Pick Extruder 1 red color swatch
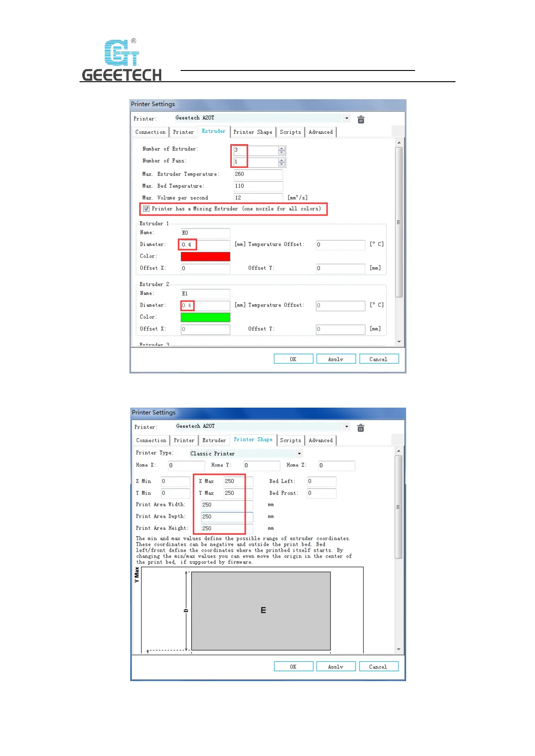 click(x=205, y=256)
